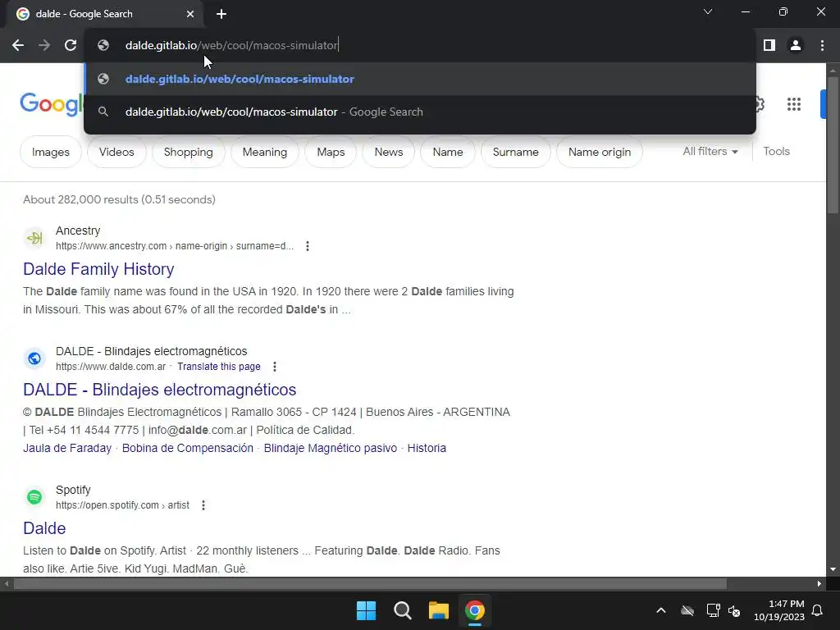Open the Dalde Family History result

[x=98, y=269]
